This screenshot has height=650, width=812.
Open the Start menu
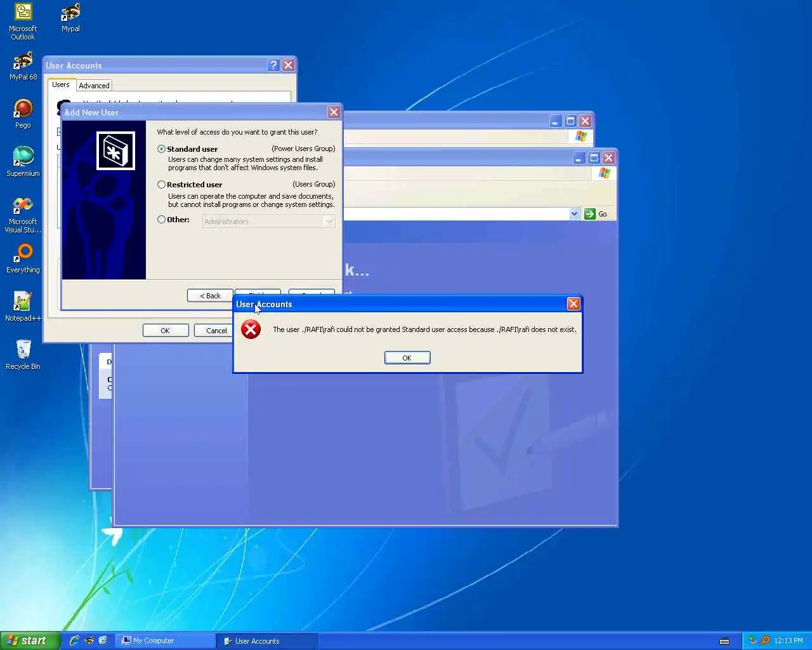30,640
